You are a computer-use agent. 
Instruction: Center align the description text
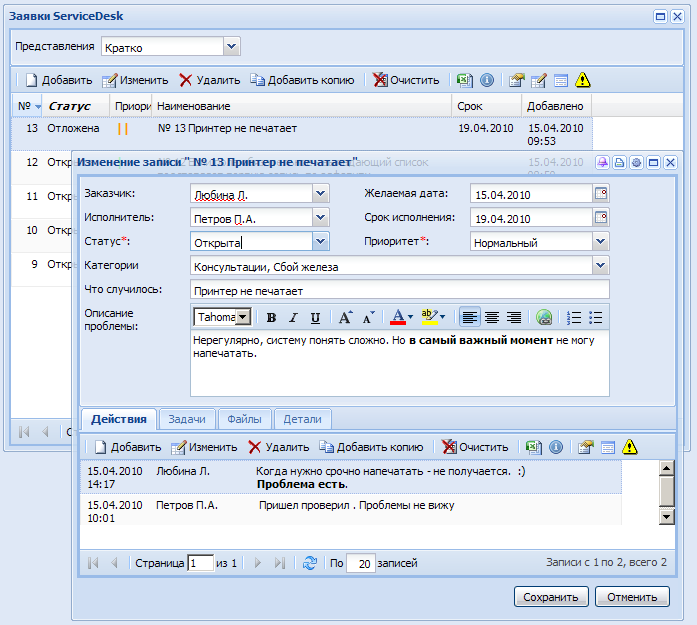tap(492, 318)
